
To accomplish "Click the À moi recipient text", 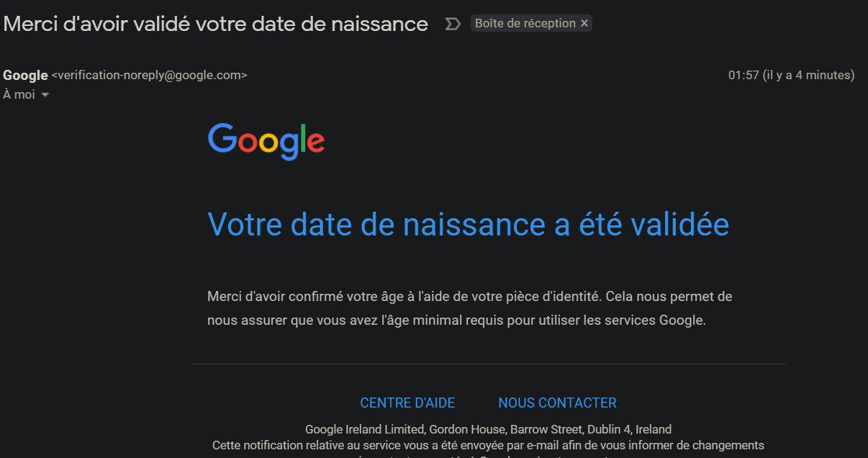I will pyautogui.click(x=19, y=94).
